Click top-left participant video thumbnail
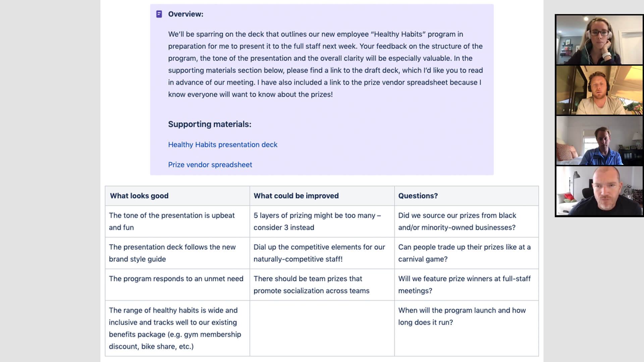This screenshot has height=362, width=644. (x=600, y=40)
